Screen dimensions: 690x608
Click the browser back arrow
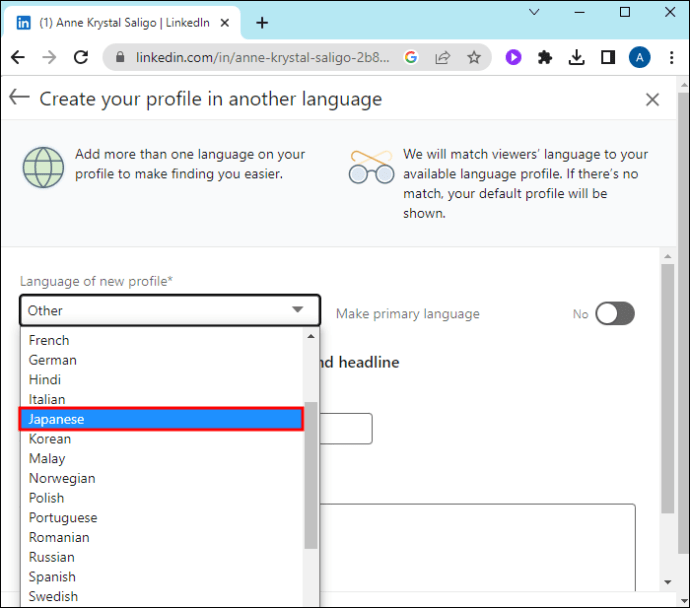click(18, 57)
